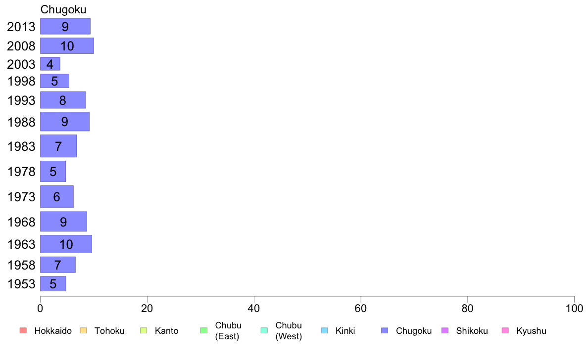
Task: Select the 1953 bar with value 5
Action: (x=53, y=284)
